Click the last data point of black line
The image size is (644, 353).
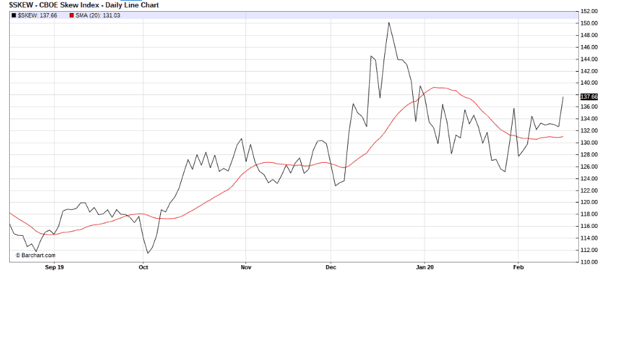coord(563,97)
